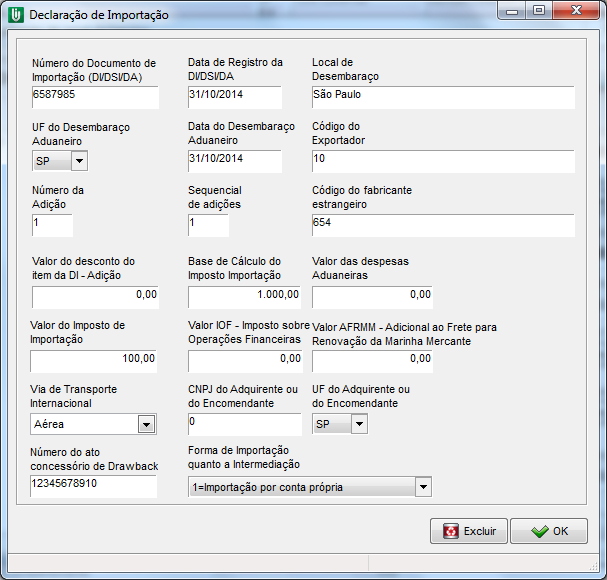The height and width of the screenshot is (580, 607).
Task: Click the Local de Desembaraço field
Action: click(442, 96)
